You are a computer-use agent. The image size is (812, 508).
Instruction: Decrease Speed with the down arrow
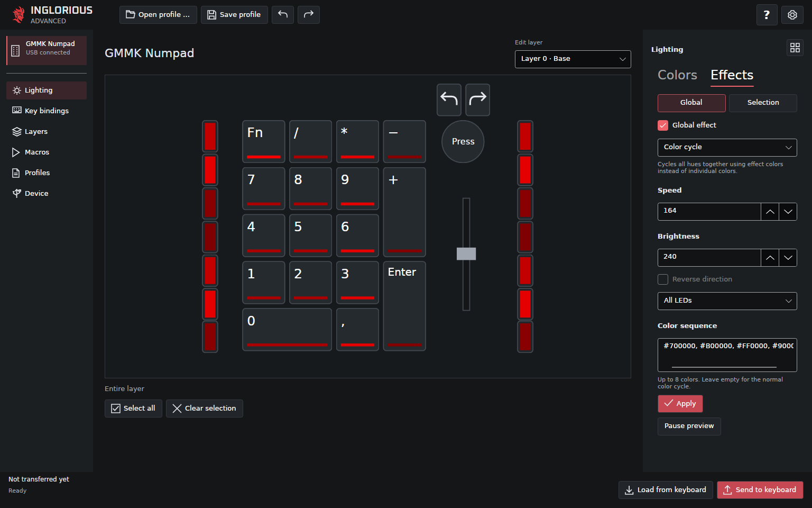788,212
